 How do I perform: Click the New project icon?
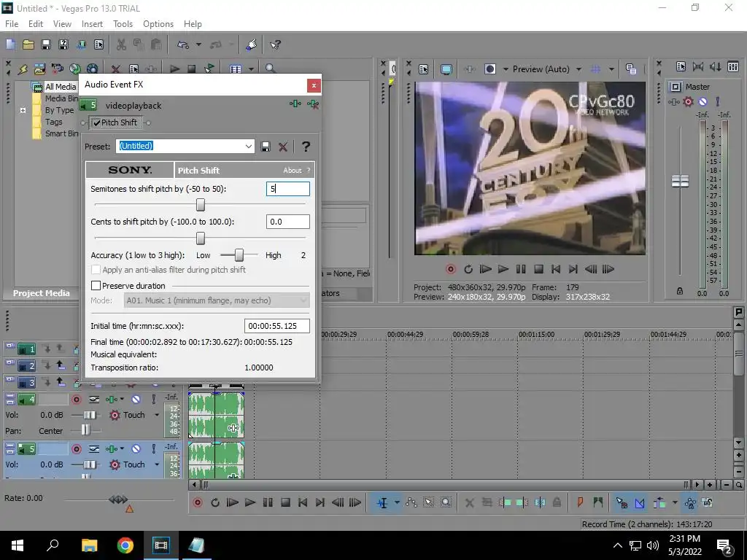10,44
